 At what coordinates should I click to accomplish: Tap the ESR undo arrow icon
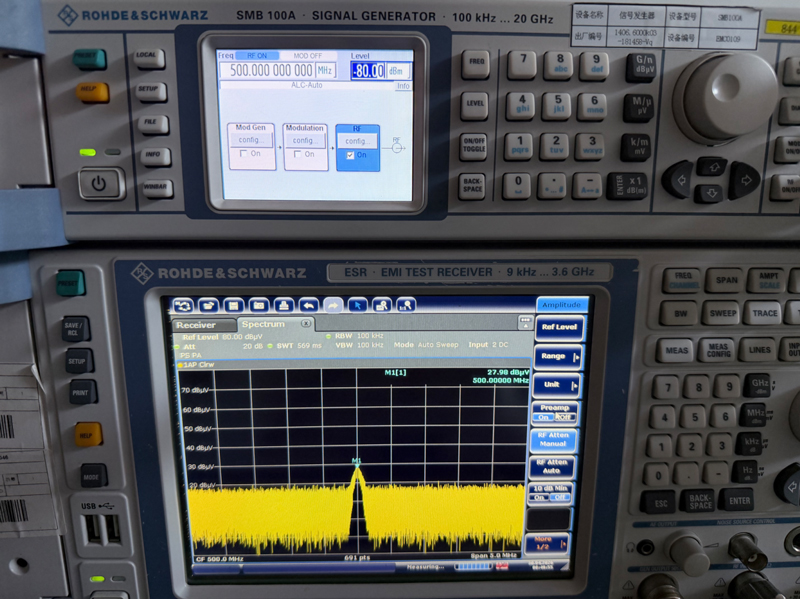(308, 305)
